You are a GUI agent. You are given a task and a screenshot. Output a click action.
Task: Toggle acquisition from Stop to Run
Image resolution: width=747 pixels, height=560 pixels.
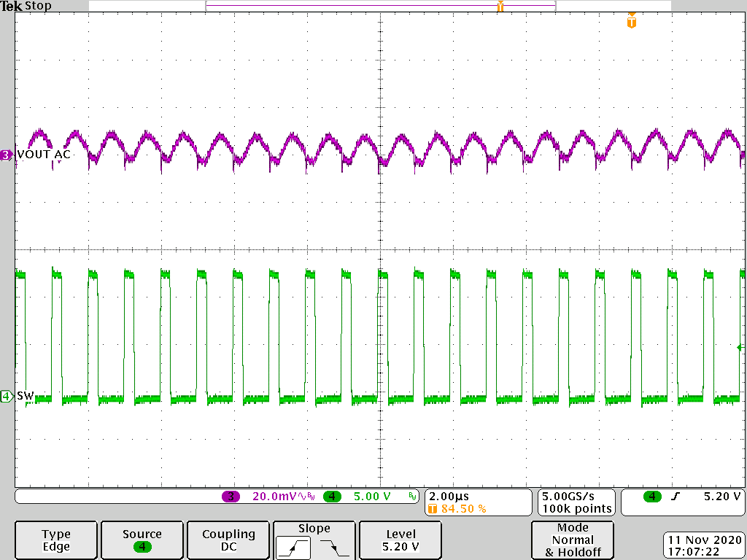(39, 7)
